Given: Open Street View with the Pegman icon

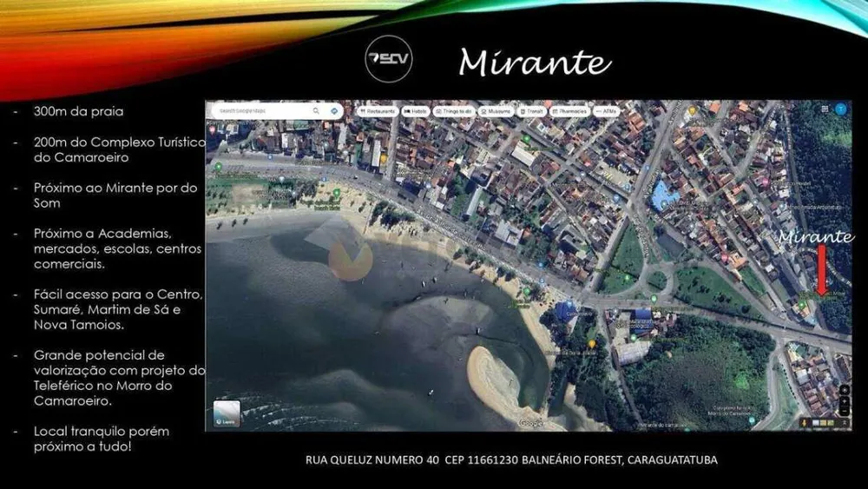Looking at the screenshot, I should pos(804,423).
